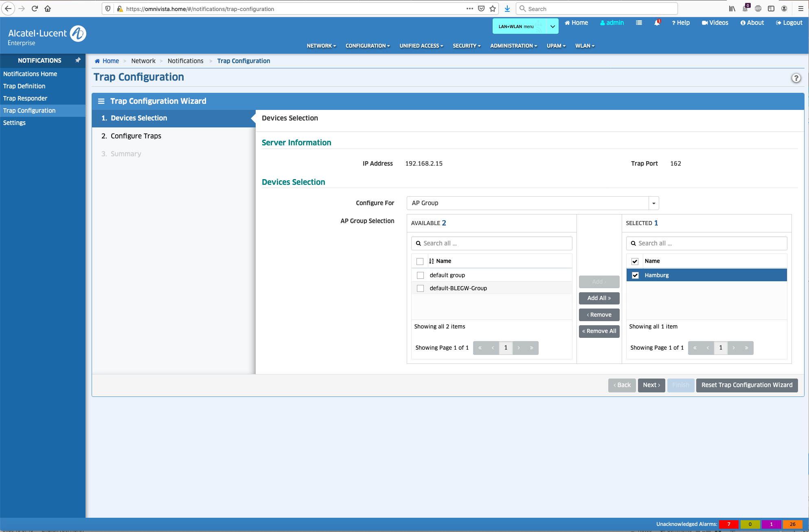Click the Trap Definition sidebar icon

coord(24,85)
